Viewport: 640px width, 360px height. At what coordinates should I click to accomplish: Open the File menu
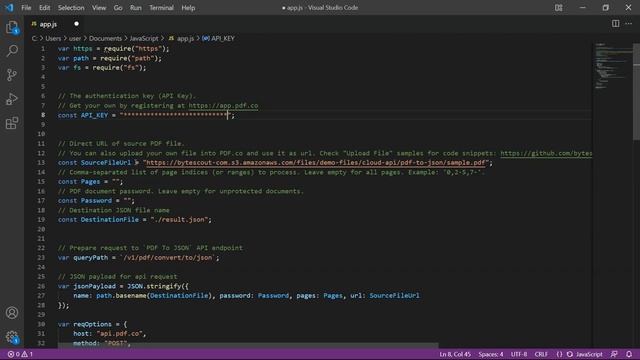(x=26, y=8)
